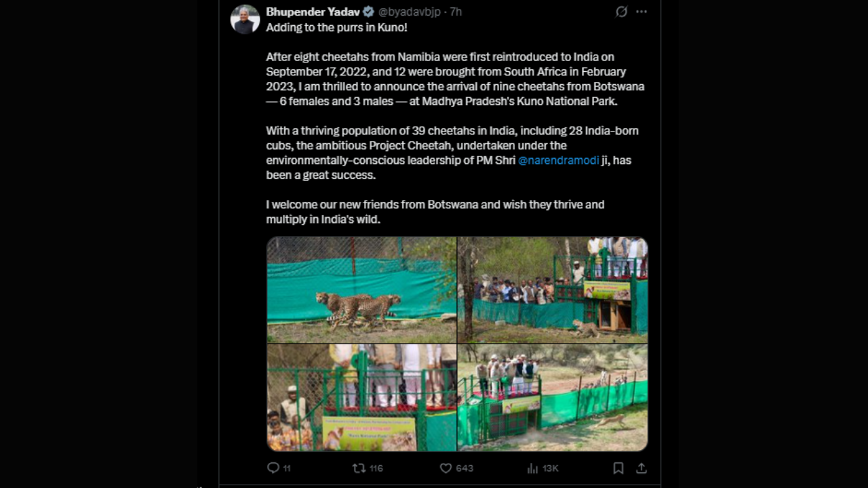Open photo of cheetah running along fence
The width and height of the screenshot is (868, 488).
[x=553, y=397]
